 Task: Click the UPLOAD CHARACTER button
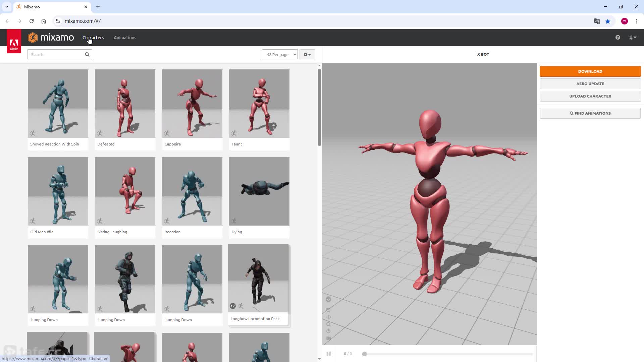[590, 96]
